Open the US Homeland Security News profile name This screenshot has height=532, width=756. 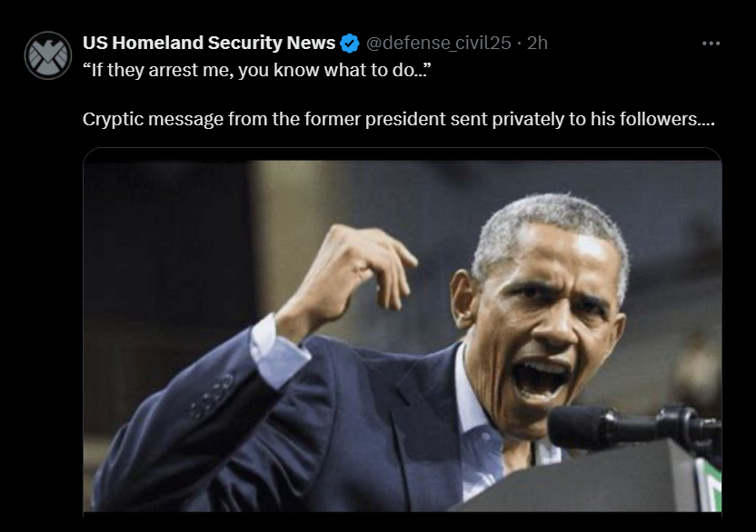[208, 43]
